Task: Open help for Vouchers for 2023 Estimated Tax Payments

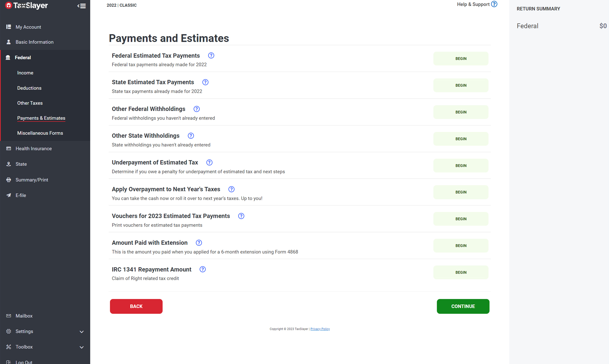Action: click(241, 216)
